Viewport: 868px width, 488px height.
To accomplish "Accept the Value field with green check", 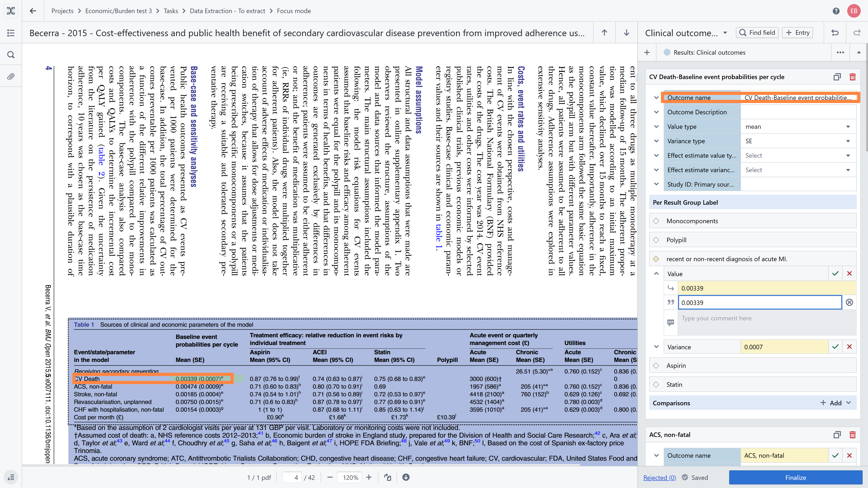I will tap(835, 273).
